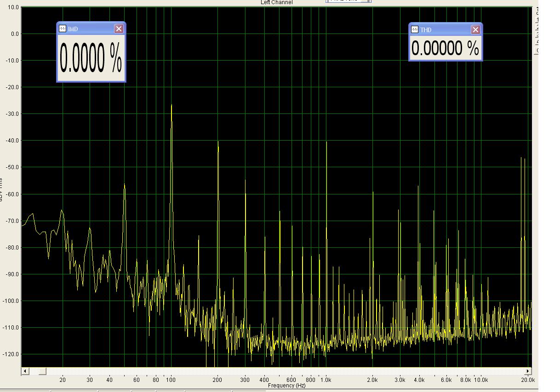Click the Frequency (Hz) axis label

286,386
